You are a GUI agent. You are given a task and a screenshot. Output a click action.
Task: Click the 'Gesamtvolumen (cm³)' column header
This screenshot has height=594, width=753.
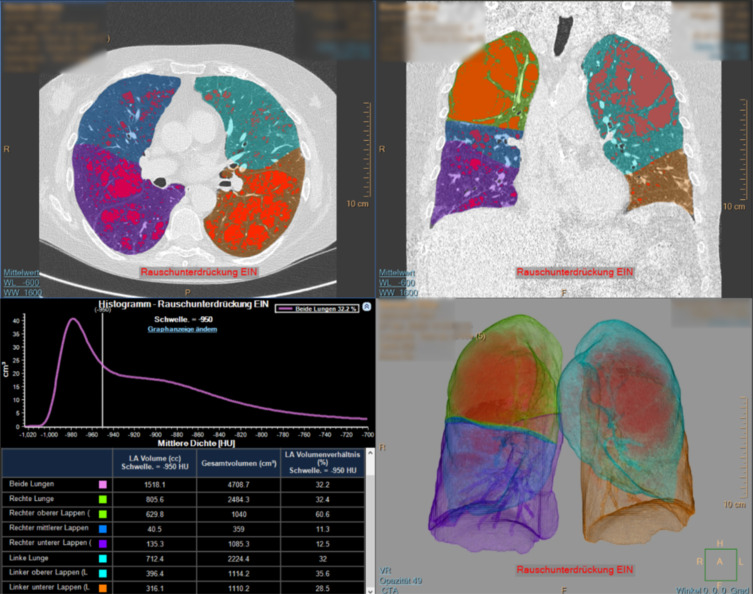[x=237, y=461]
